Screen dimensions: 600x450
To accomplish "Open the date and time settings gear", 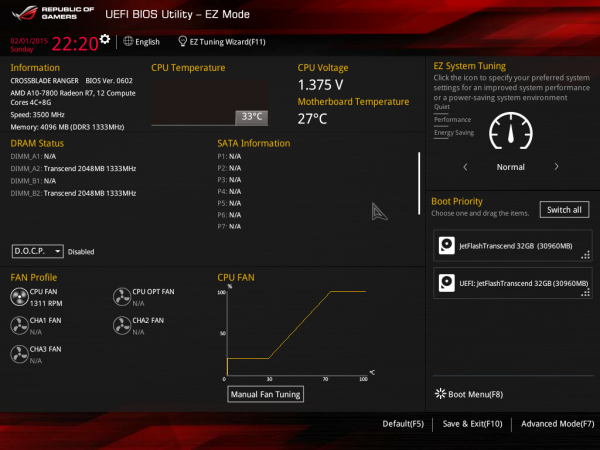I will [x=104, y=39].
